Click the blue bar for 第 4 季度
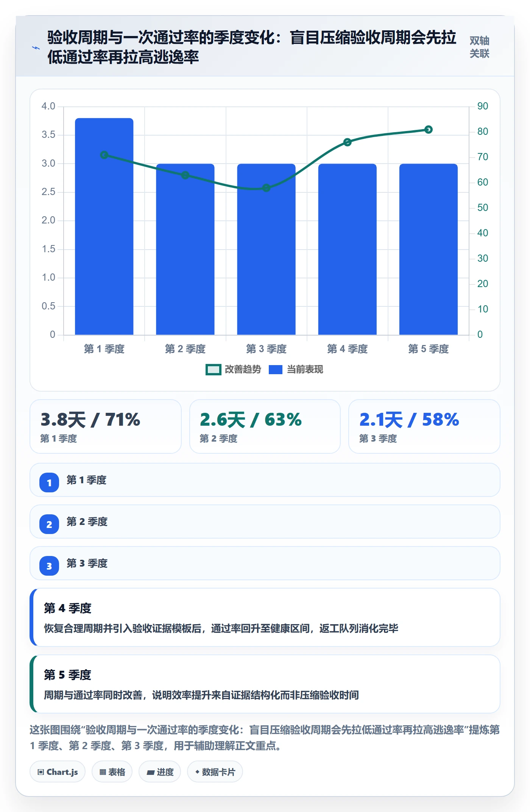Viewport: 530px width, 812px height. point(347,249)
